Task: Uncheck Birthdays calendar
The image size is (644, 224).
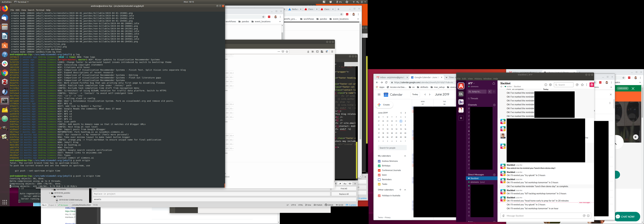Action: coord(379,166)
